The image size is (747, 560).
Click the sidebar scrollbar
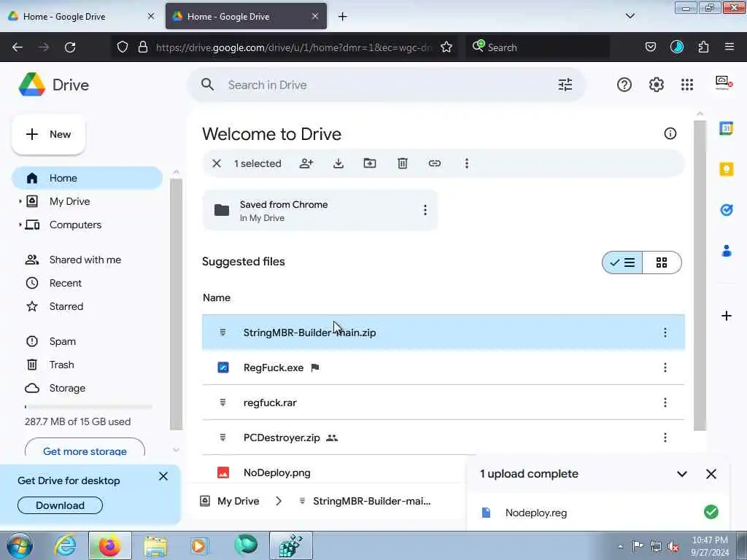(177, 304)
